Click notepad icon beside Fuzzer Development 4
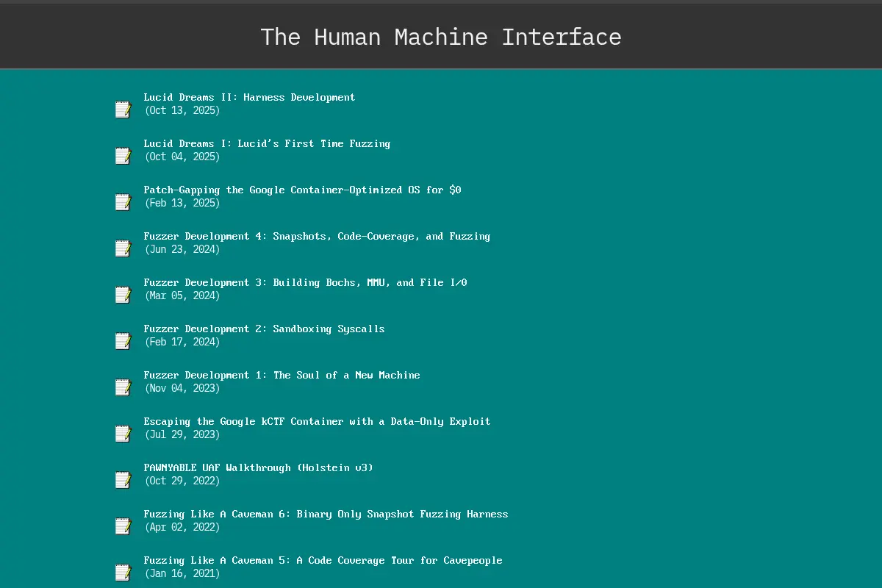Screen dimensions: 882x588 [x=123, y=248]
